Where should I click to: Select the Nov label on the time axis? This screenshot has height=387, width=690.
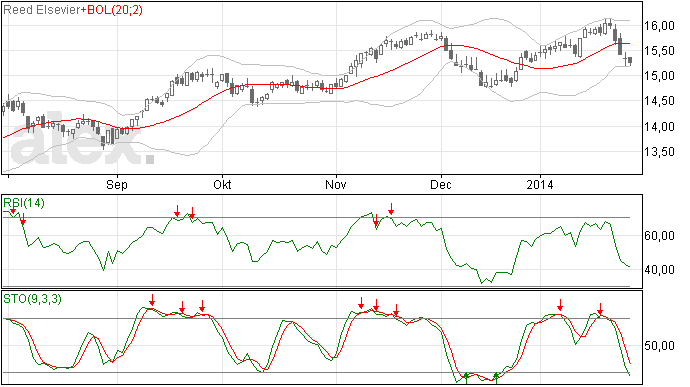tap(336, 184)
